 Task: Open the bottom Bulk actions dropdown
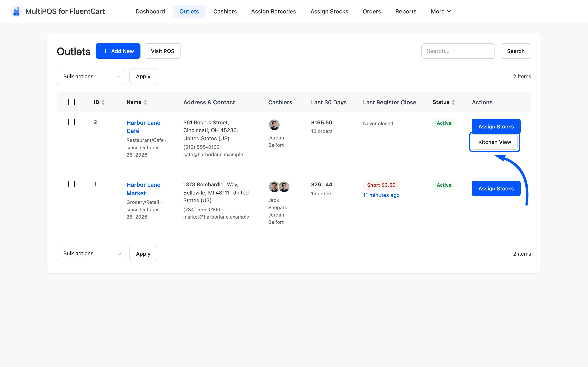(x=91, y=254)
